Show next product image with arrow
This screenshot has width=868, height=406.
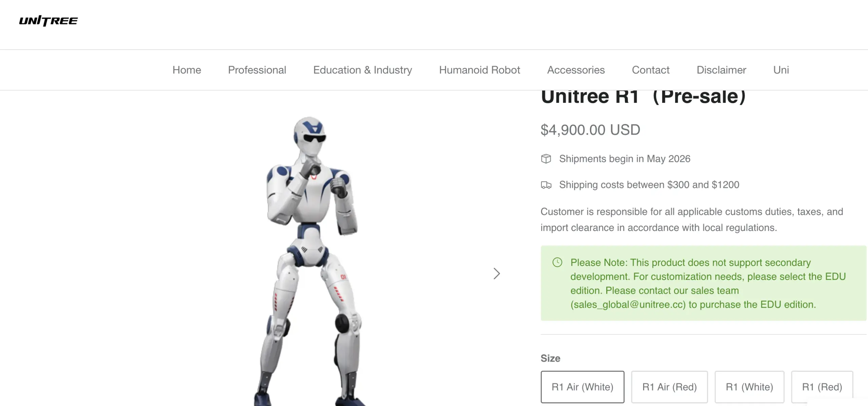click(x=497, y=273)
